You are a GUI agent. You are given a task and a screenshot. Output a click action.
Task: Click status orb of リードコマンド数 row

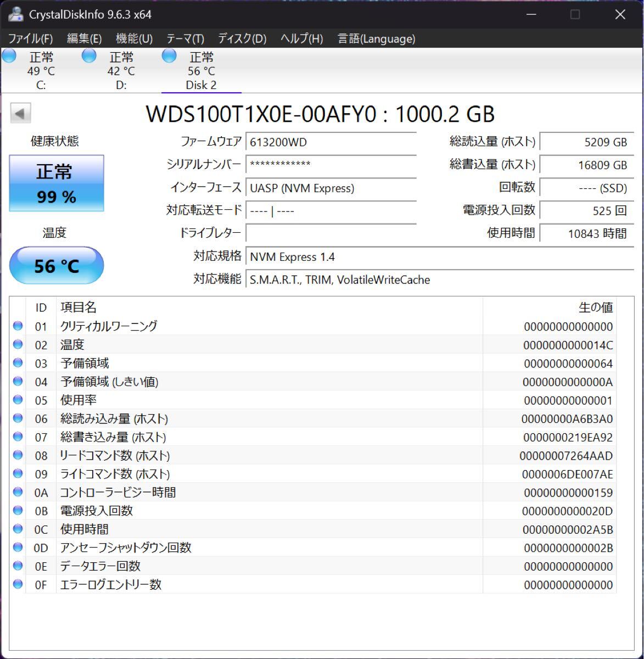pos(18,455)
